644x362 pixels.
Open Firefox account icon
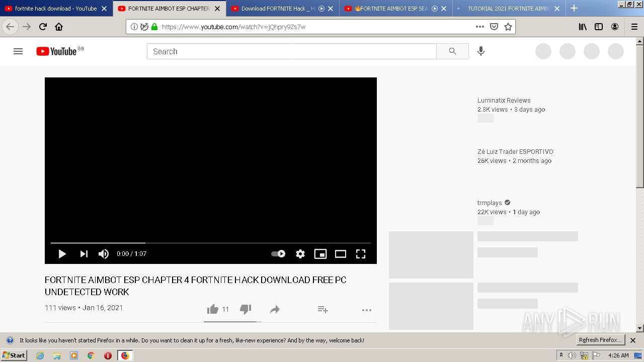pos(615,27)
